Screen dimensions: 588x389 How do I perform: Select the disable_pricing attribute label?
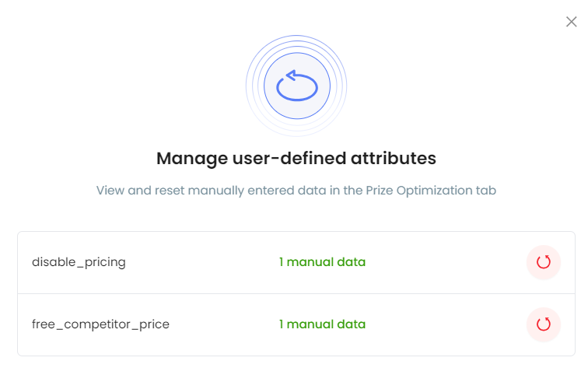click(x=79, y=262)
